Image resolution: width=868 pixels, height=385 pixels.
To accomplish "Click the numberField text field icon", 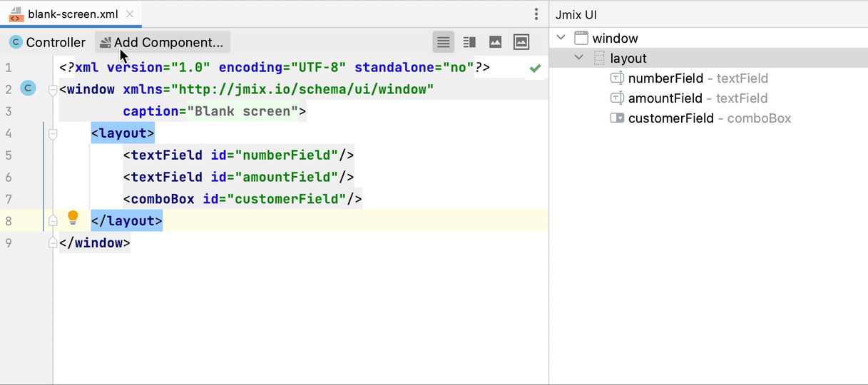I will pos(617,78).
